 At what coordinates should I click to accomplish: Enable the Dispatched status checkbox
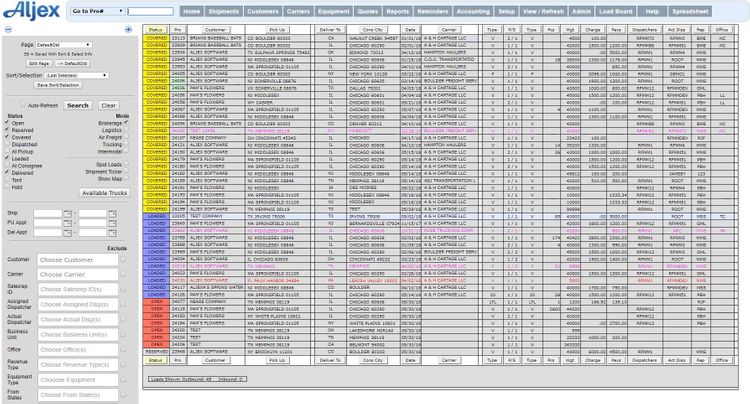click(x=7, y=144)
